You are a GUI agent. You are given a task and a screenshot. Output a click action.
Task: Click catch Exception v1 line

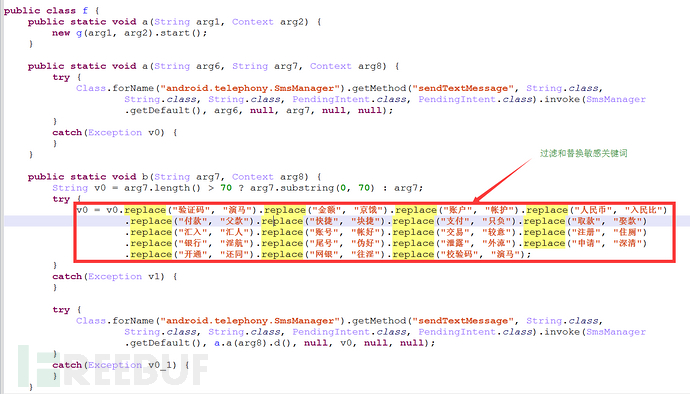tap(114, 276)
